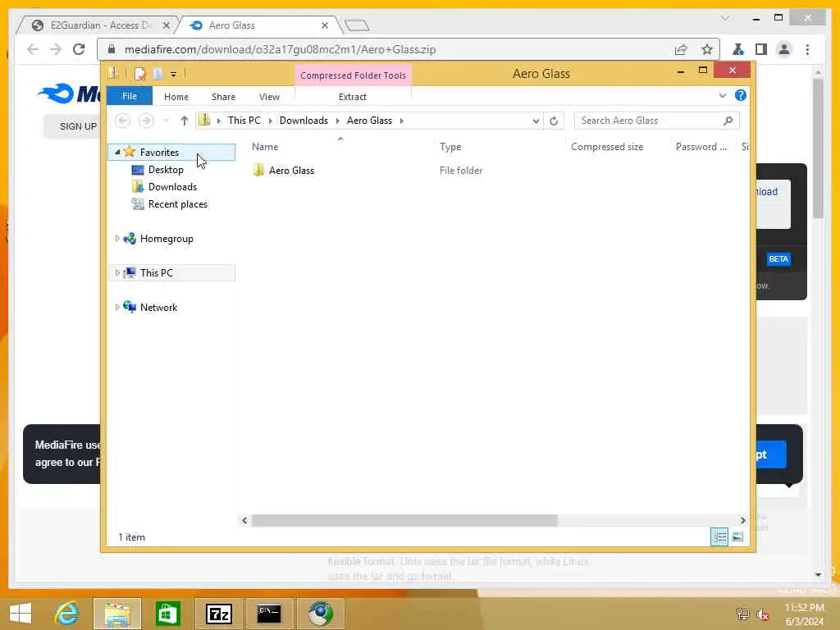The height and width of the screenshot is (630, 840).
Task: Open Recent places in Favorites
Action: click(177, 204)
